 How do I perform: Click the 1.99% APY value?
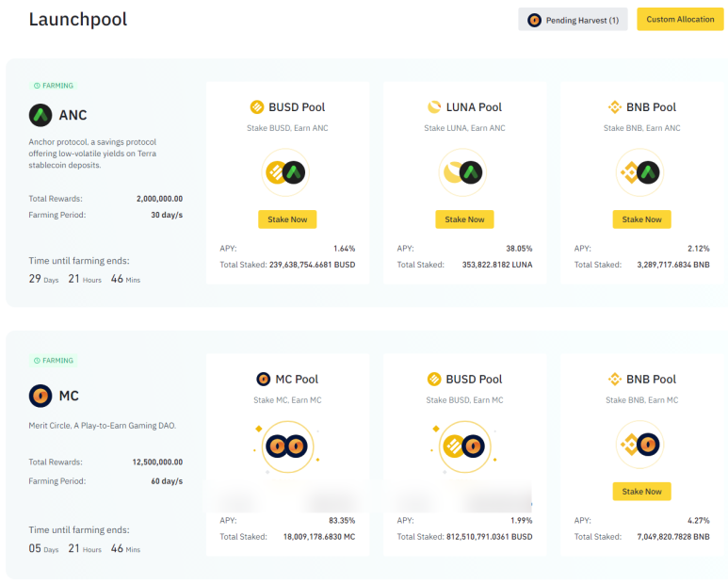(522, 521)
